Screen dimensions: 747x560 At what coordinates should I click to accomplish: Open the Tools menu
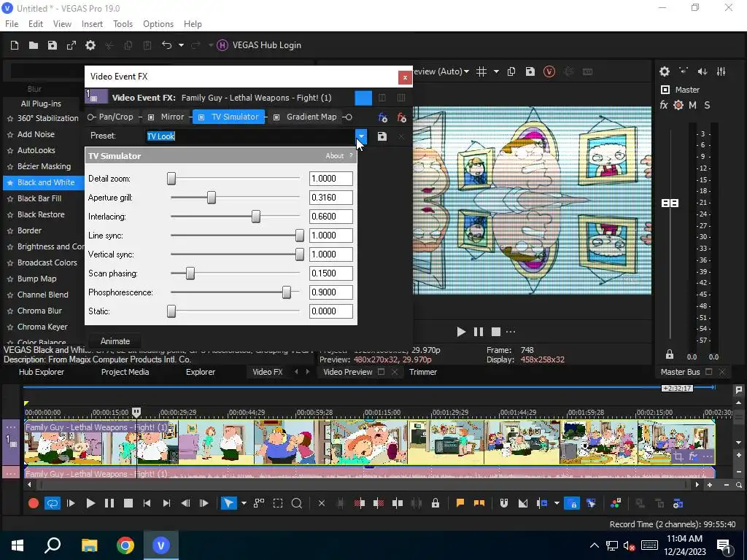[x=123, y=24]
